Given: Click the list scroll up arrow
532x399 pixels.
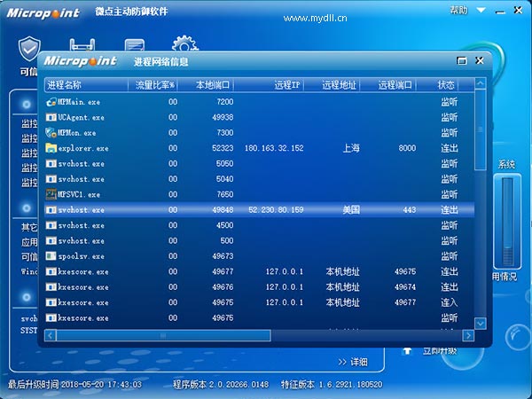Looking at the screenshot, I should [480, 83].
